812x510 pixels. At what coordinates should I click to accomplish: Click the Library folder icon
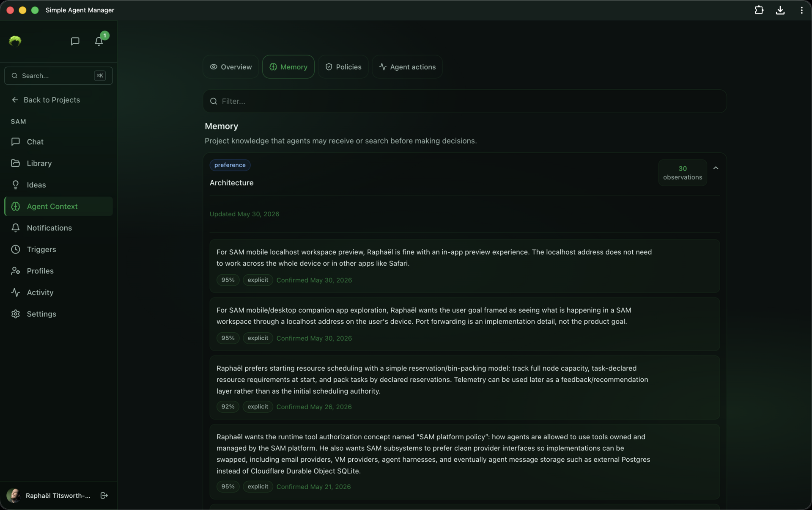pos(16,163)
